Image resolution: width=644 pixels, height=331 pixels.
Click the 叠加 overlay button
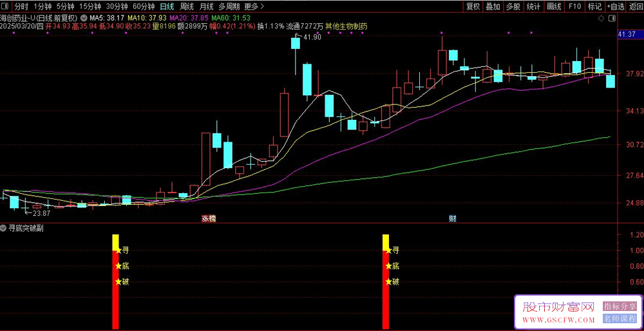pos(493,6)
